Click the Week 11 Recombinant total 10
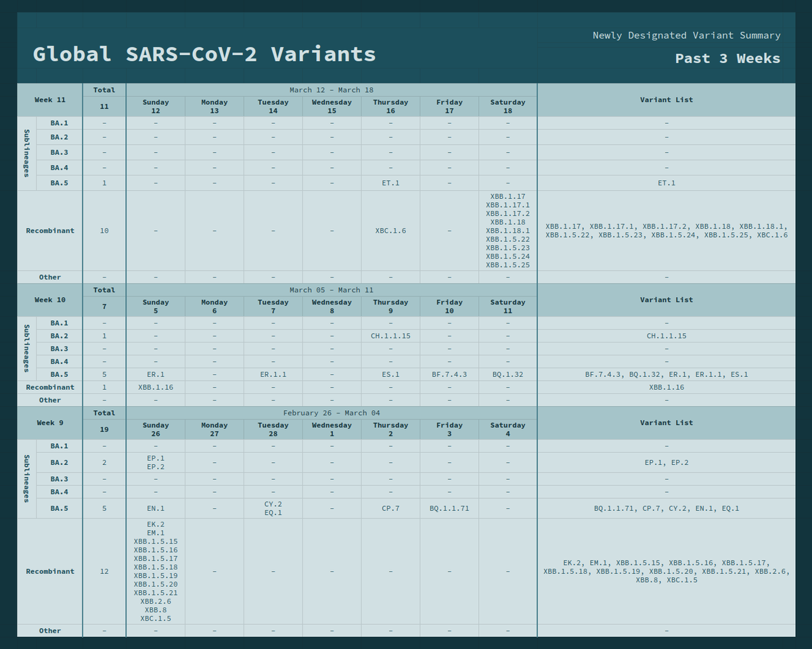812x649 pixels. [104, 231]
